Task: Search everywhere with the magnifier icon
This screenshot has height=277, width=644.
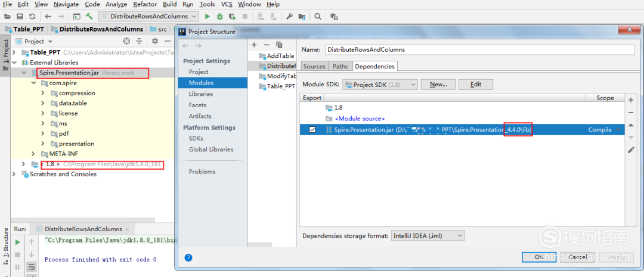Action: click(x=317, y=17)
